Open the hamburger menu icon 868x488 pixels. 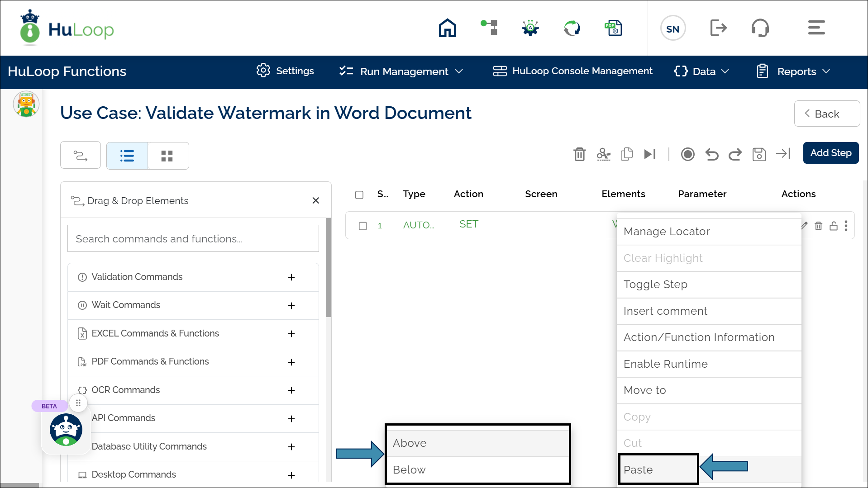816,28
